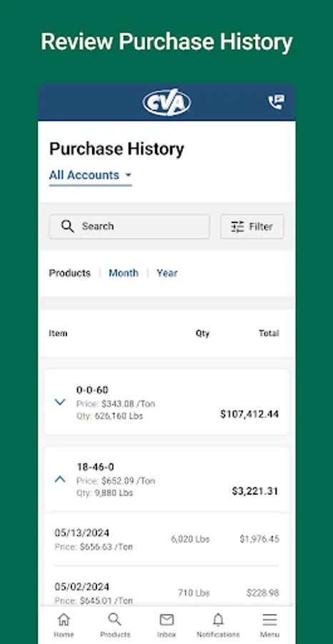The height and width of the screenshot is (644, 333).
Task: Open the hamburger Menu in bottom navigation
Action: click(270, 625)
